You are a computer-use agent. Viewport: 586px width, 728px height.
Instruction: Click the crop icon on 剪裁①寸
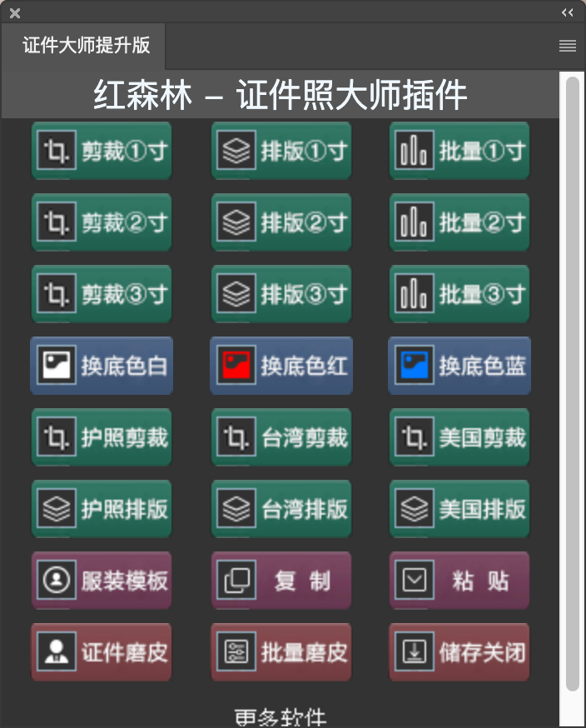57,151
